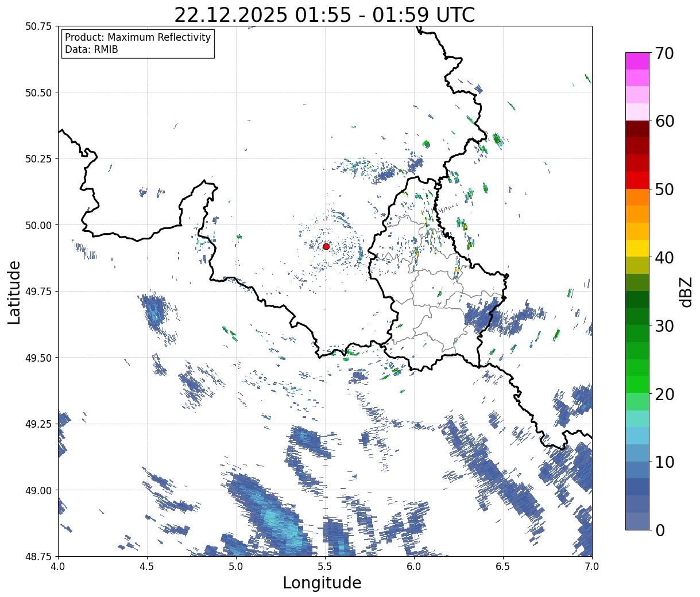
Task: Click the 'Latitude' axis label
Action: [14, 292]
